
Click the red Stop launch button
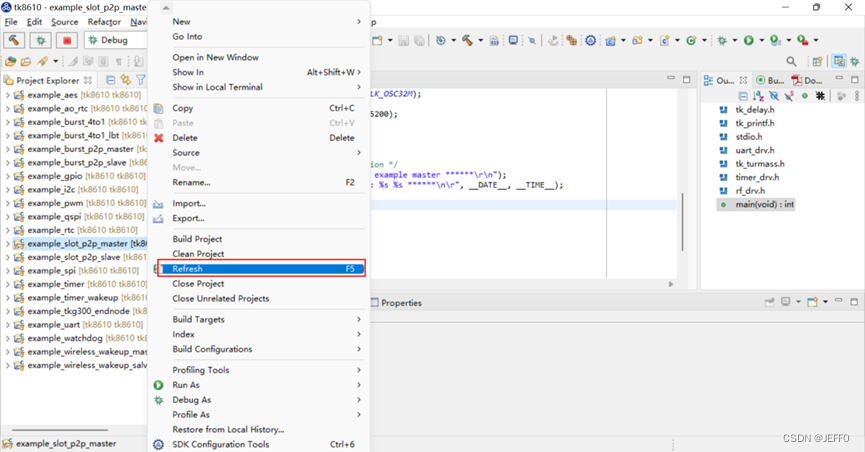tap(67, 40)
